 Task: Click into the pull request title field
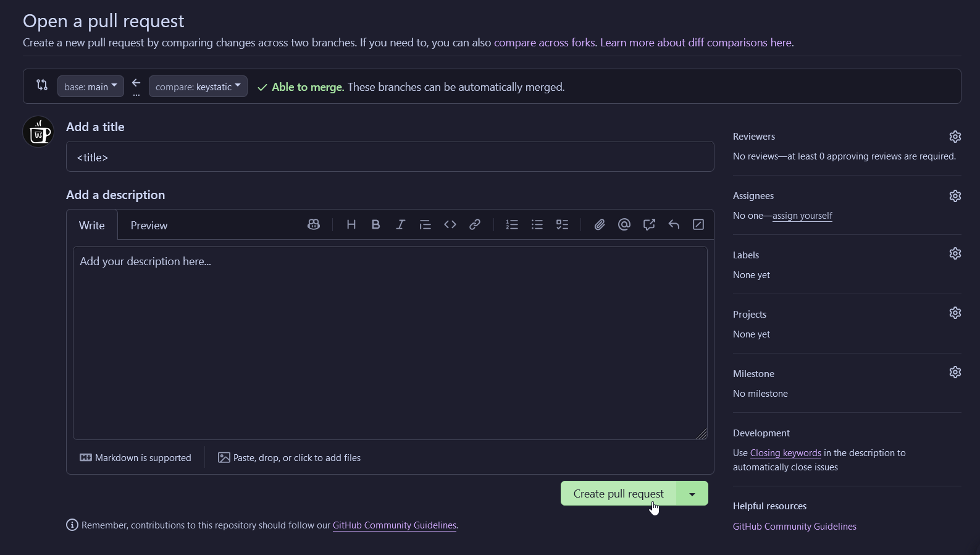pyautogui.click(x=390, y=157)
